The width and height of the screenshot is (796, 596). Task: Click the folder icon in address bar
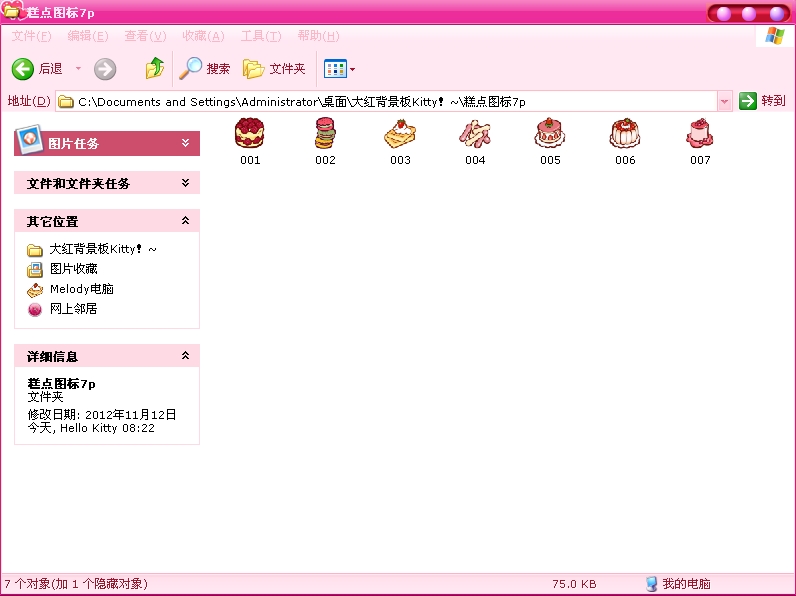click(x=65, y=102)
